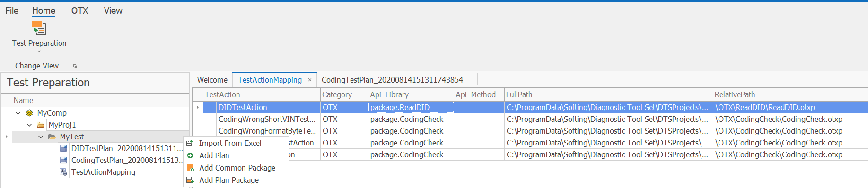The width and height of the screenshot is (868, 188).
Task: Click the \OTX\ReadDID\ReadDID.otxp cell
Action: (790, 107)
